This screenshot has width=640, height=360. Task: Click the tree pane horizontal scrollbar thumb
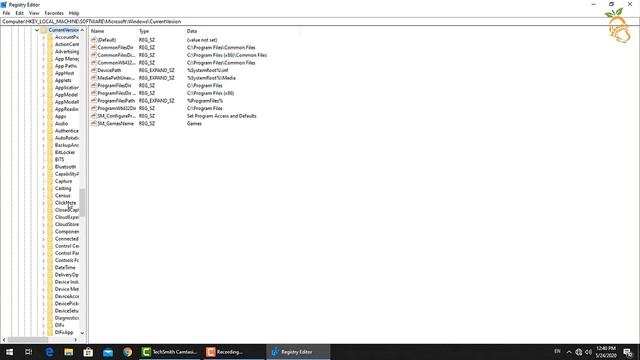[28, 340]
